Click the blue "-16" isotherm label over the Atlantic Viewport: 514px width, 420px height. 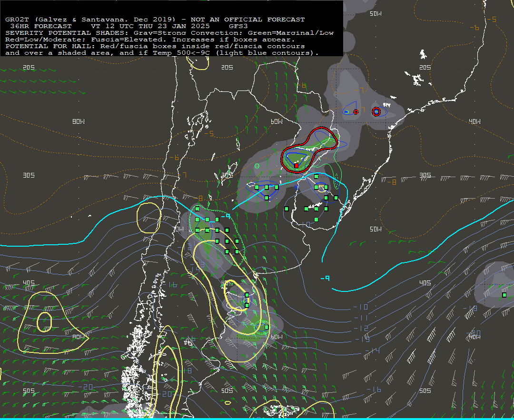374,390
